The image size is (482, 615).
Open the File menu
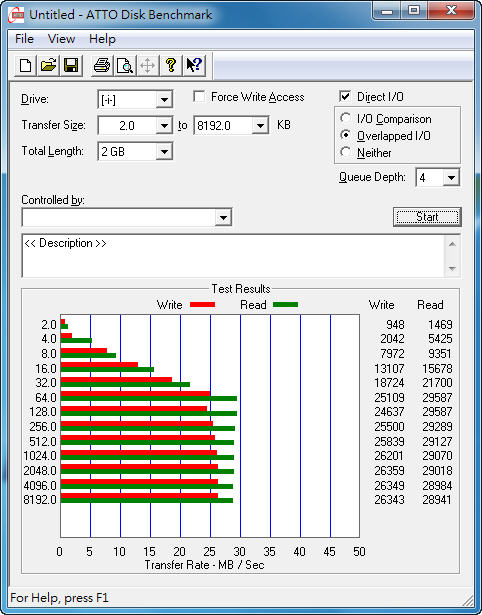click(24, 39)
